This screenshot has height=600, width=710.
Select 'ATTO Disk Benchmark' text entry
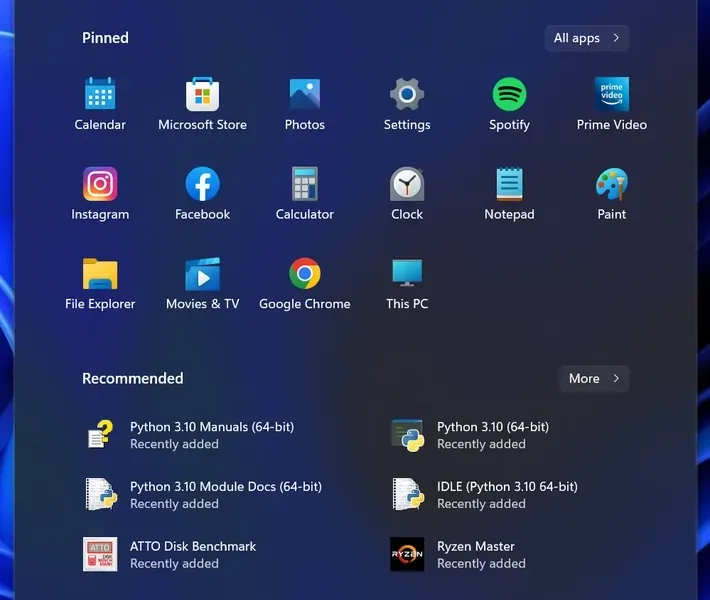click(x=193, y=546)
